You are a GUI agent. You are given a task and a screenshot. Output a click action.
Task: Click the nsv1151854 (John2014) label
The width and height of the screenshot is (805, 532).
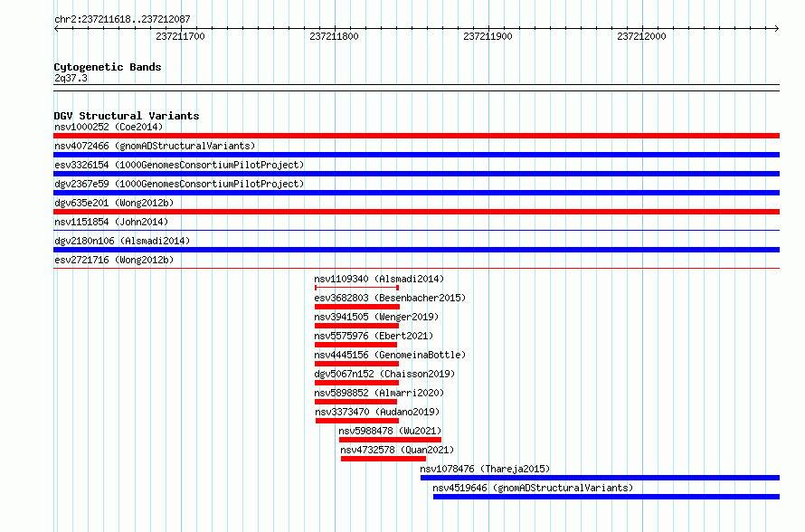(111, 222)
